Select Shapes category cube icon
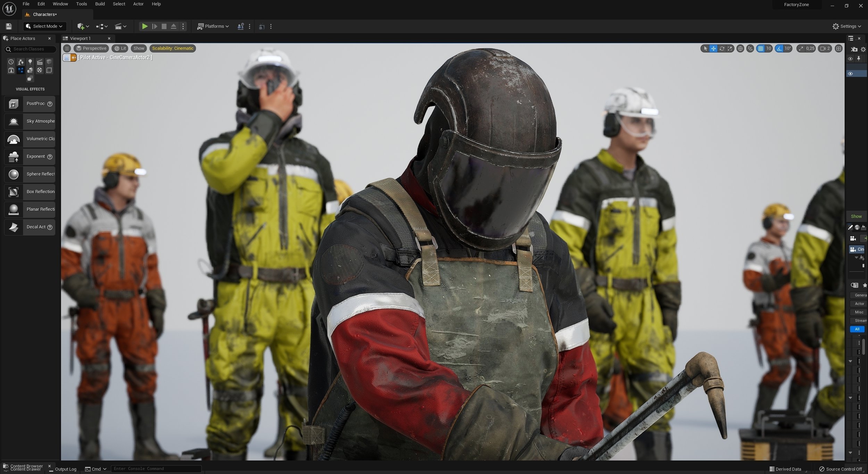Screen dimensions: 868x474 tap(49, 62)
